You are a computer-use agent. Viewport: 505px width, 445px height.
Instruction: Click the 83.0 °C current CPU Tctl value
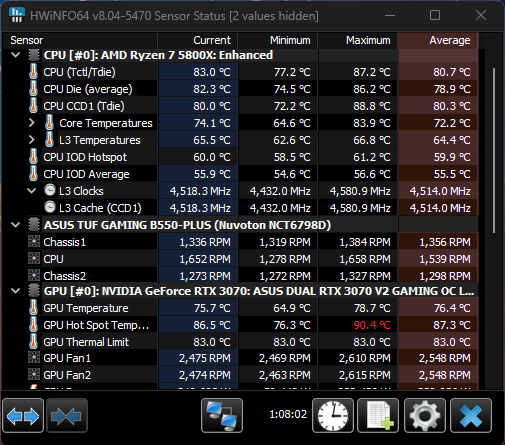click(x=212, y=72)
